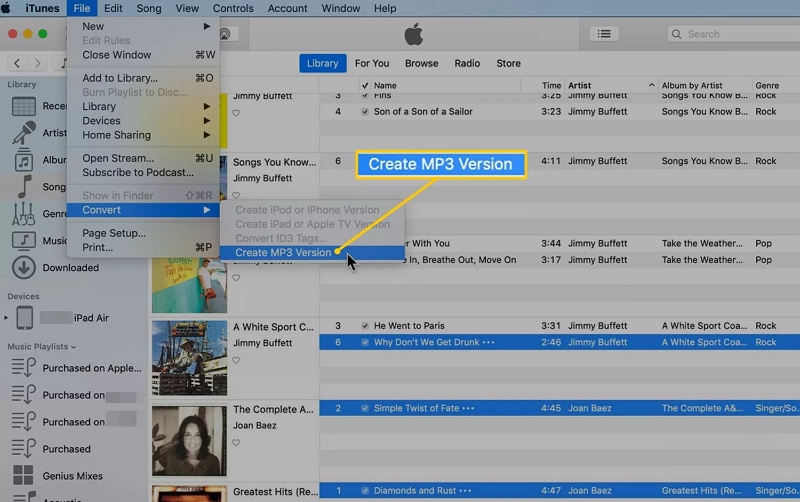The width and height of the screenshot is (800, 502).
Task: Uncheck Simple Twist of Fate
Action: click(x=365, y=408)
